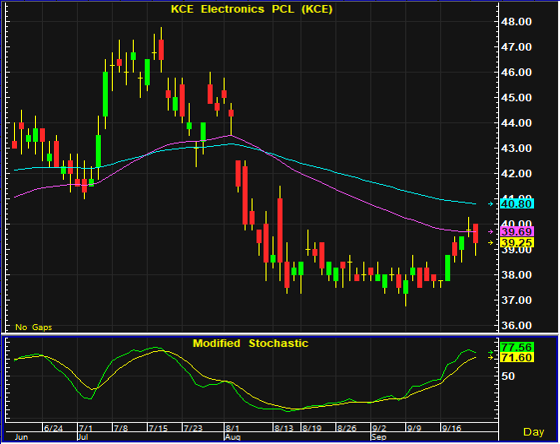
Task: Click the Aug month label on time axis
Action: point(233,437)
